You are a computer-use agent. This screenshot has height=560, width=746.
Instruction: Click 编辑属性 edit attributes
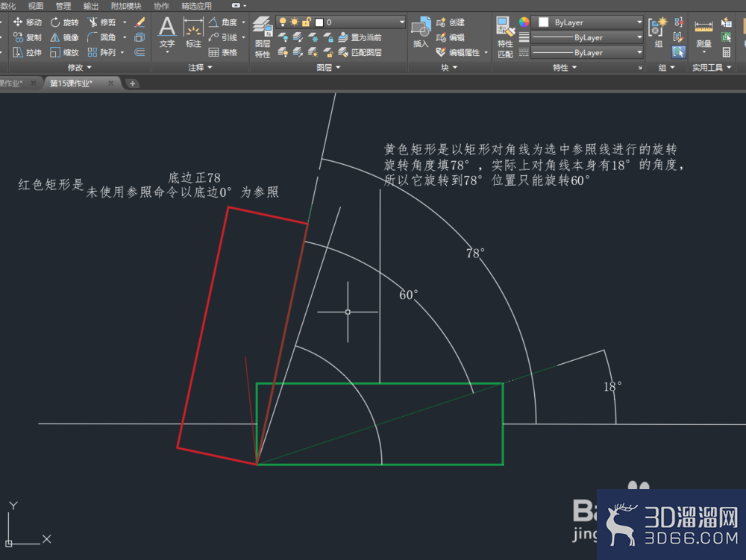pos(458,52)
